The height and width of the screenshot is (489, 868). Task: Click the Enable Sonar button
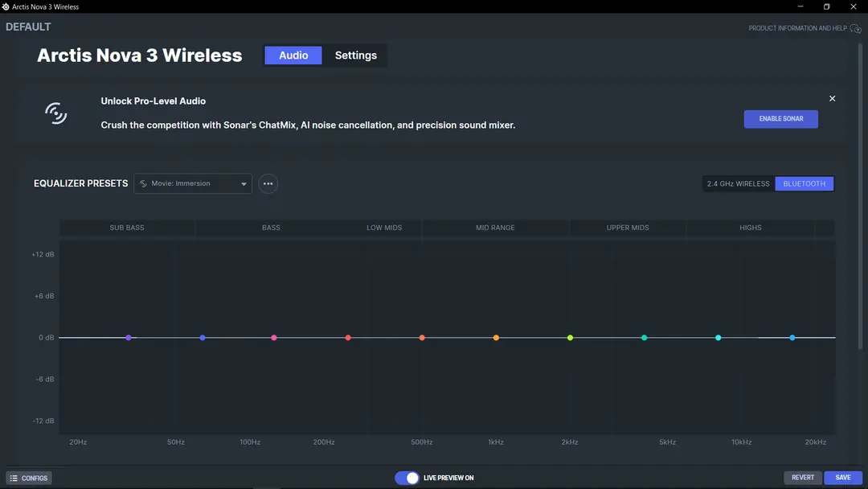click(780, 118)
